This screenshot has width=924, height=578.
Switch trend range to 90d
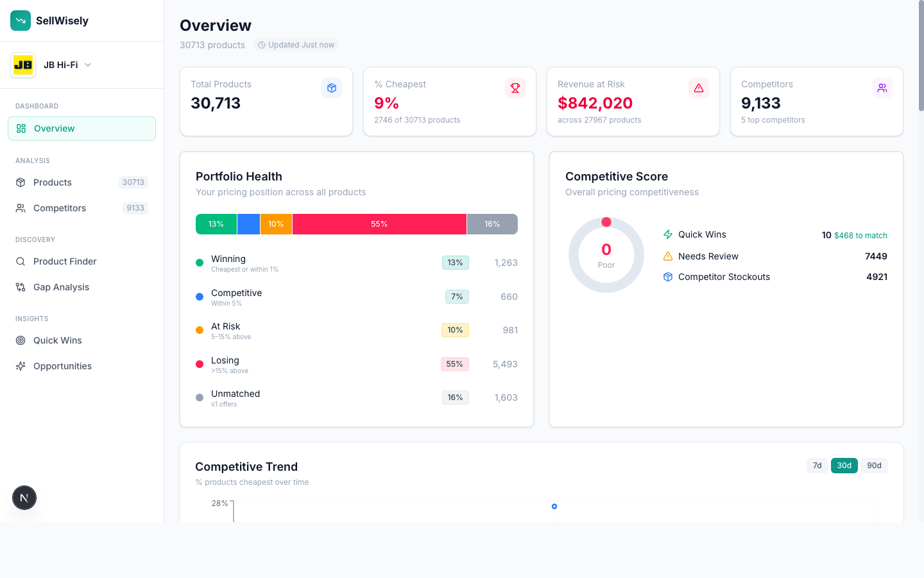point(874,466)
